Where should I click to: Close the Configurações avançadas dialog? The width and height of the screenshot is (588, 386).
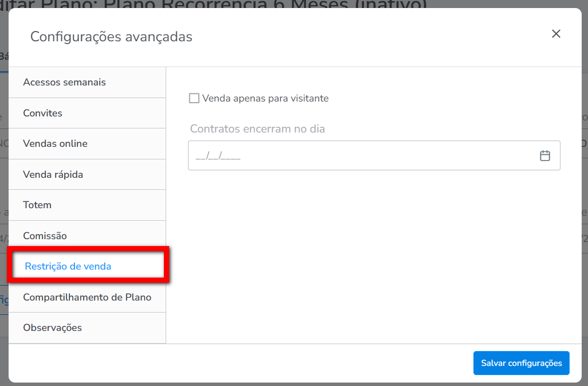(555, 34)
